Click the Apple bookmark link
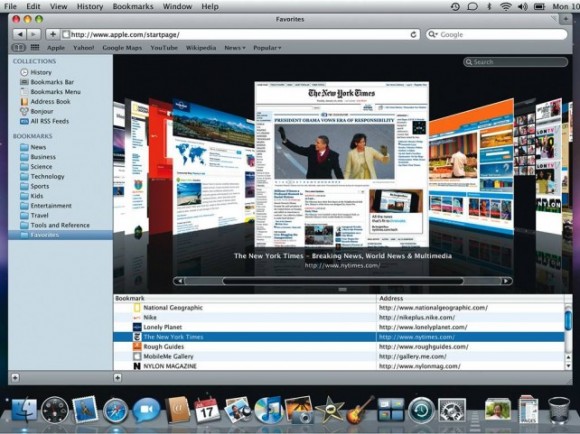The height and width of the screenshot is (434, 580). pyautogui.click(x=56, y=48)
